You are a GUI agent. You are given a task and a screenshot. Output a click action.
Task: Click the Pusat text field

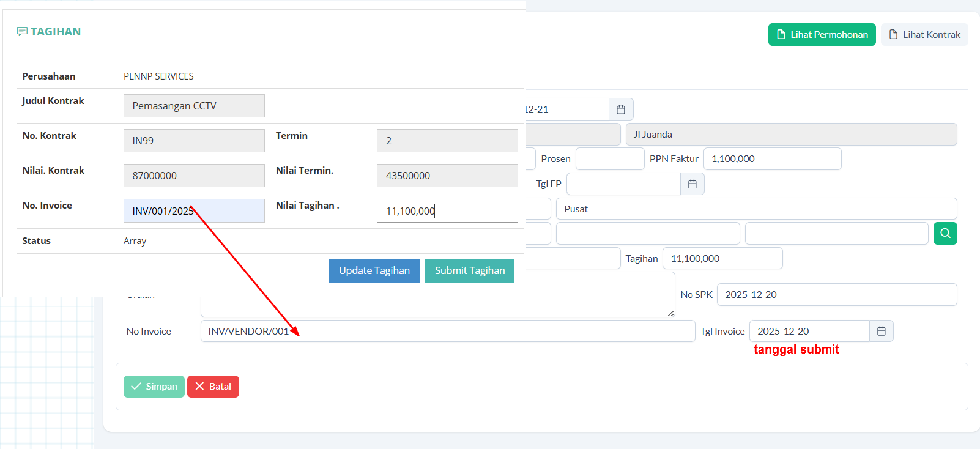coord(755,209)
